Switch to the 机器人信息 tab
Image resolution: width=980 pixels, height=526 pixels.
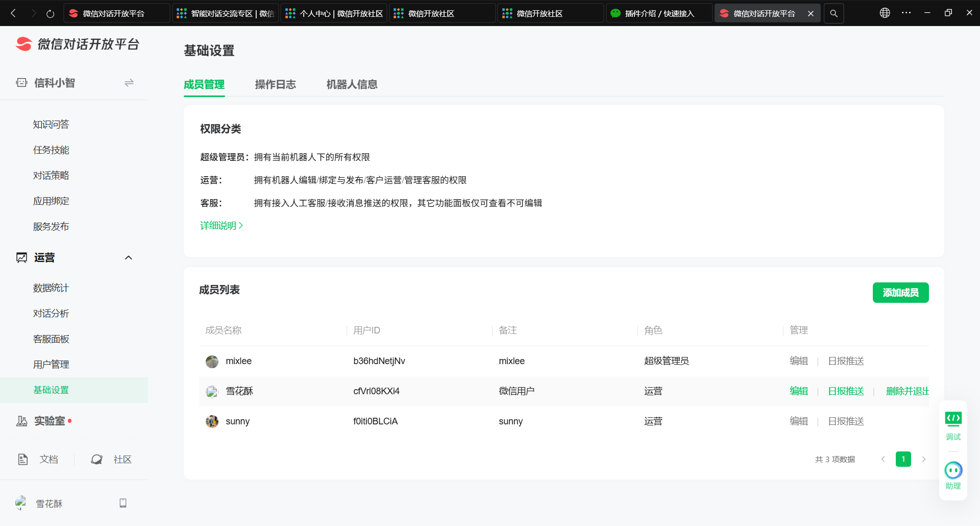click(x=352, y=84)
